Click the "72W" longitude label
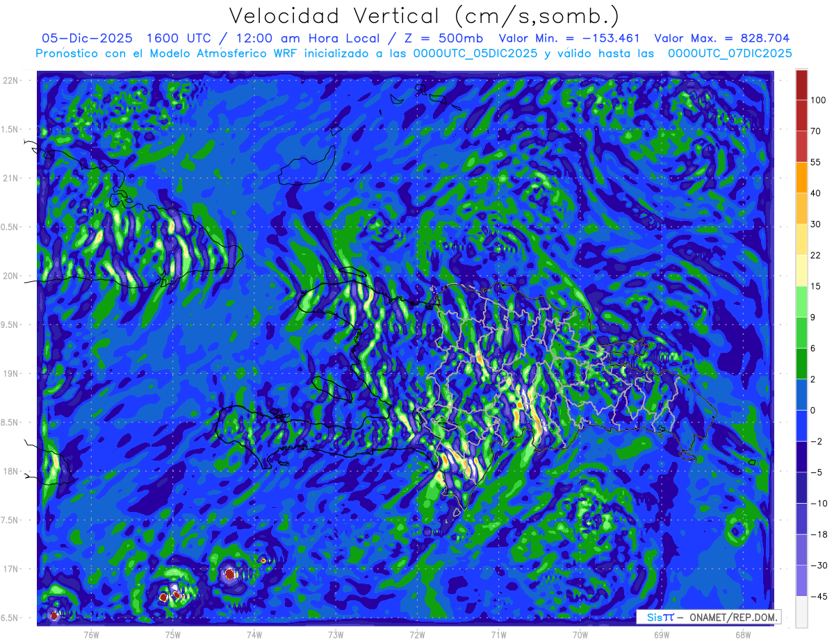 [x=417, y=634]
